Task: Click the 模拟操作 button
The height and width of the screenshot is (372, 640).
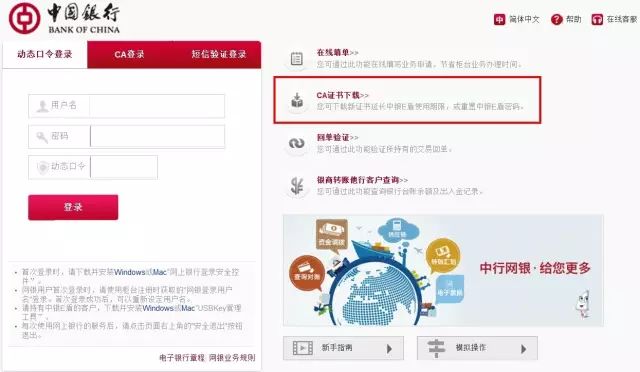Action: (x=477, y=348)
